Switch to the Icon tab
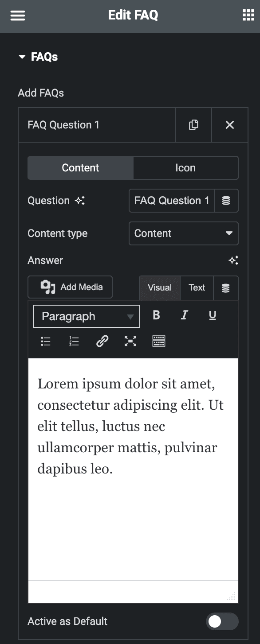 pos(185,168)
